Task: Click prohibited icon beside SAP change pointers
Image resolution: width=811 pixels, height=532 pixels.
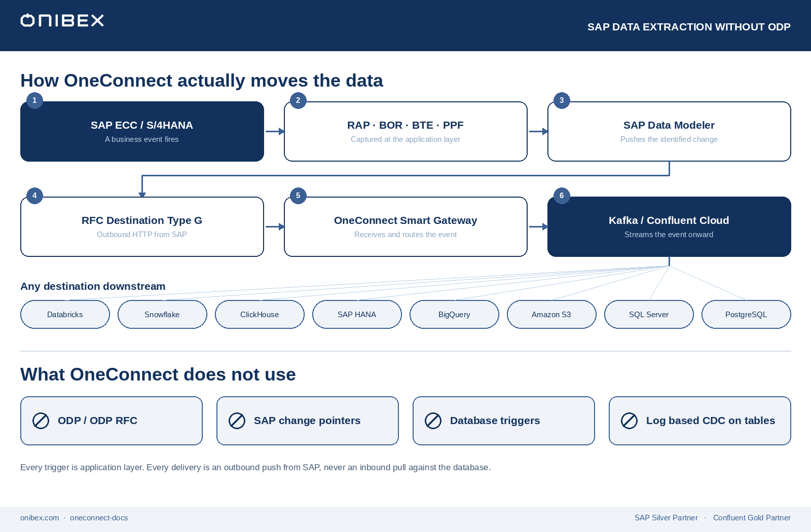Action: point(237,421)
